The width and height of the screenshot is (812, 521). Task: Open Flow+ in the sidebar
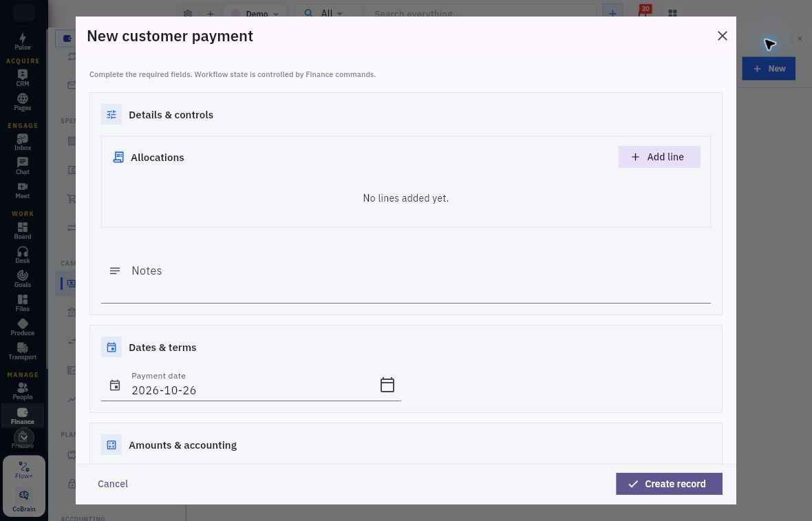point(24,470)
